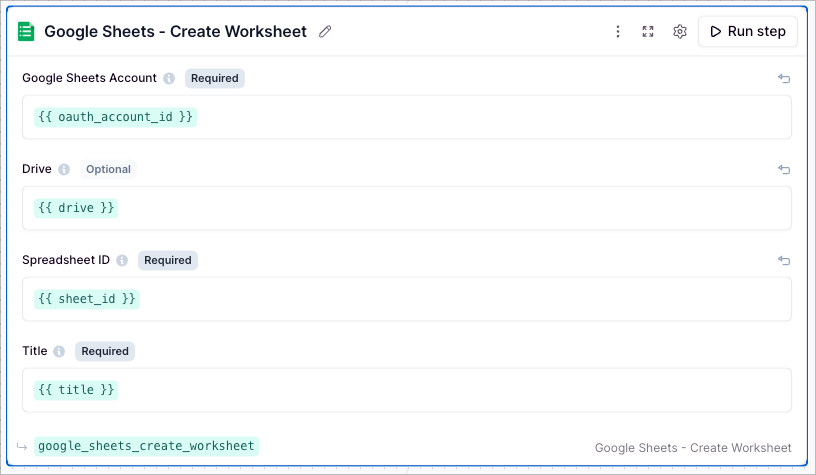Image resolution: width=816 pixels, height=475 pixels.
Task: Reset the Google Sheets Account field
Action: pyautogui.click(x=784, y=79)
